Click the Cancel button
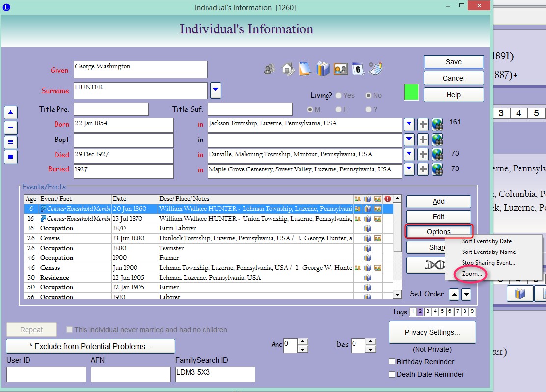Screen dimensions: 546x392 click(x=454, y=78)
